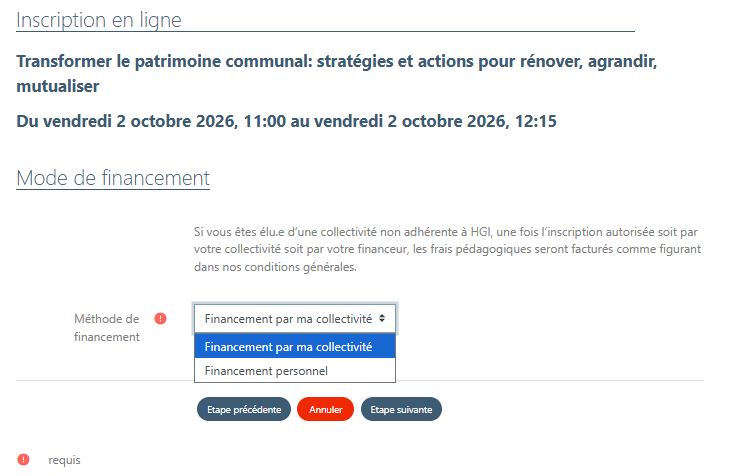
Task: Click the requis legend text
Action: point(64,460)
